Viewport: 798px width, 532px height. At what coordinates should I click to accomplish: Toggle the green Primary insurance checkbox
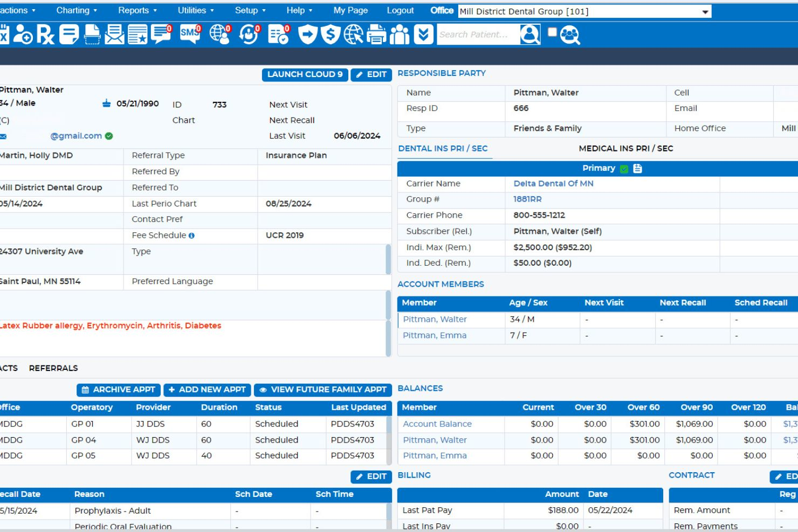(624, 169)
